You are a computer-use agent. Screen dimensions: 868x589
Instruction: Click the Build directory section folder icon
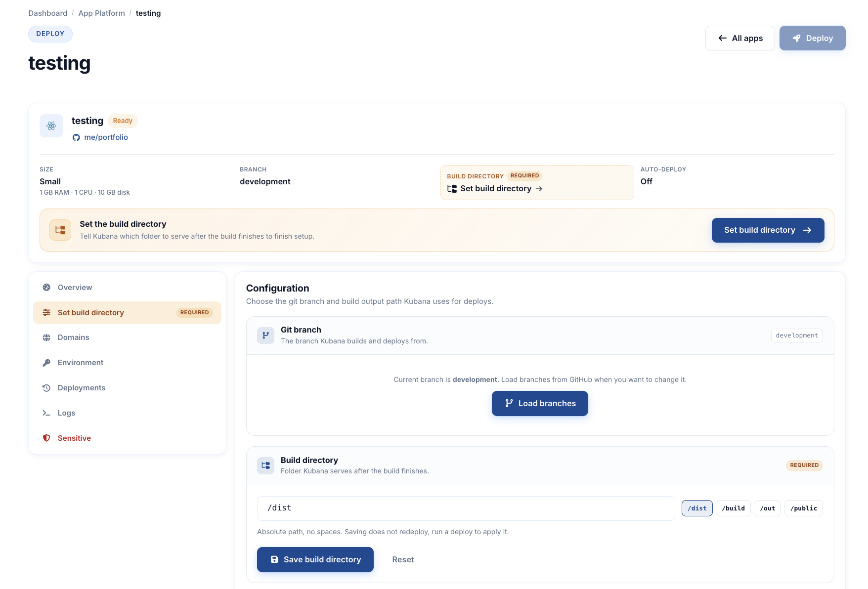265,465
